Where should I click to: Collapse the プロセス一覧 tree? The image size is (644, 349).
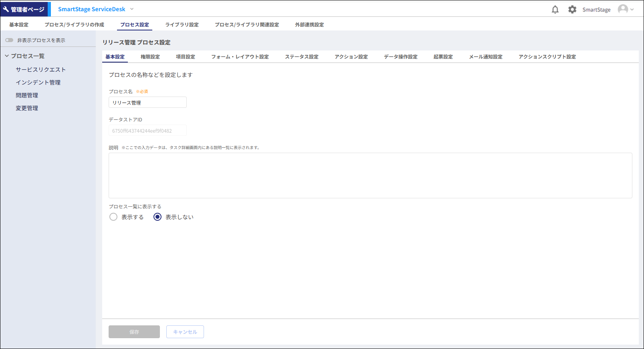[7, 56]
